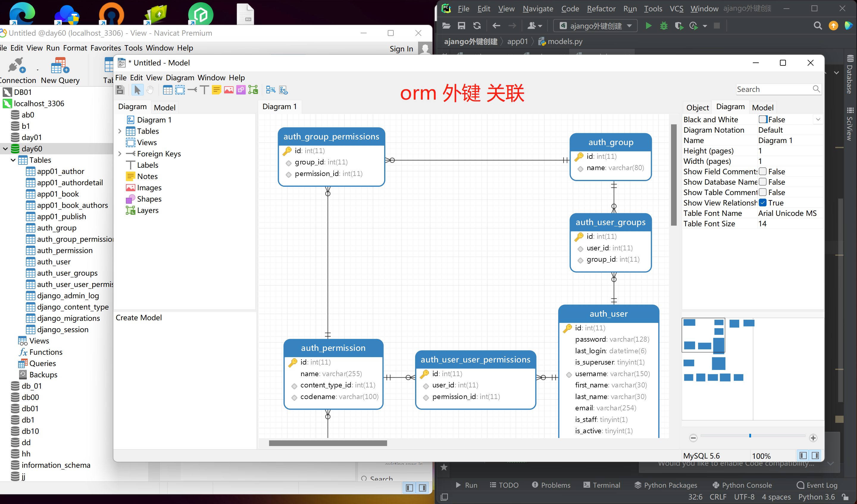Open the Terminal tool window in PyCharm

click(x=602, y=485)
